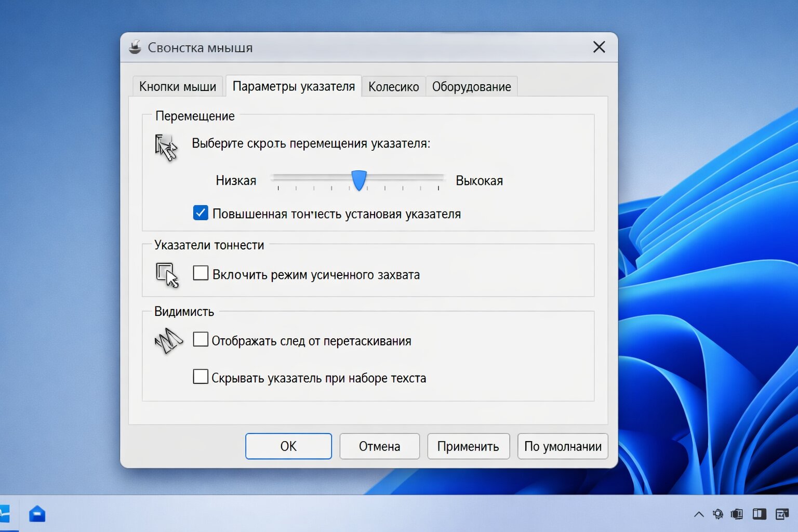Screen dimensions: 798x532
Task: Click the tray icon right of the gear
Action: [737, 514]
